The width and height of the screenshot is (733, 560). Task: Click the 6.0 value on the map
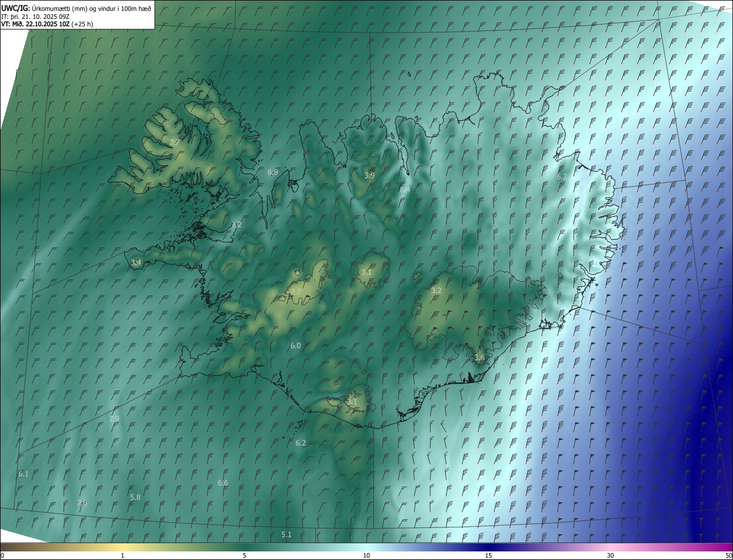(x=295, y=345)
